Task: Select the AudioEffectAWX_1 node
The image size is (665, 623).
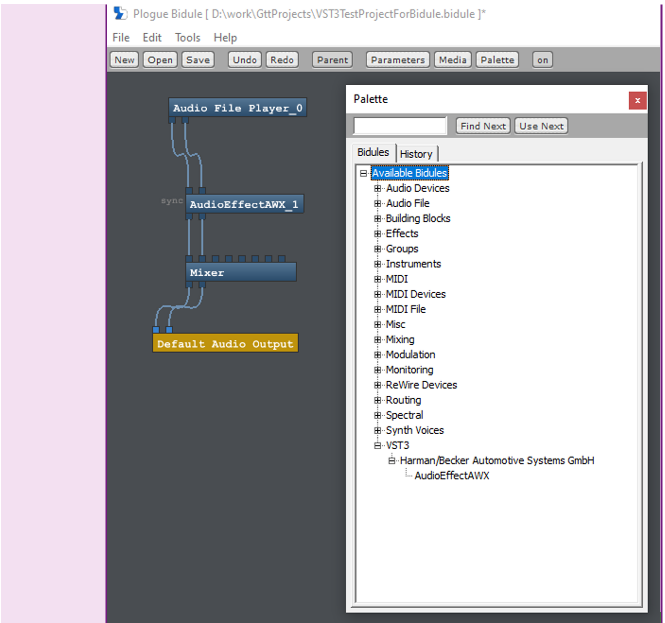Action: (x=244, y=204)
